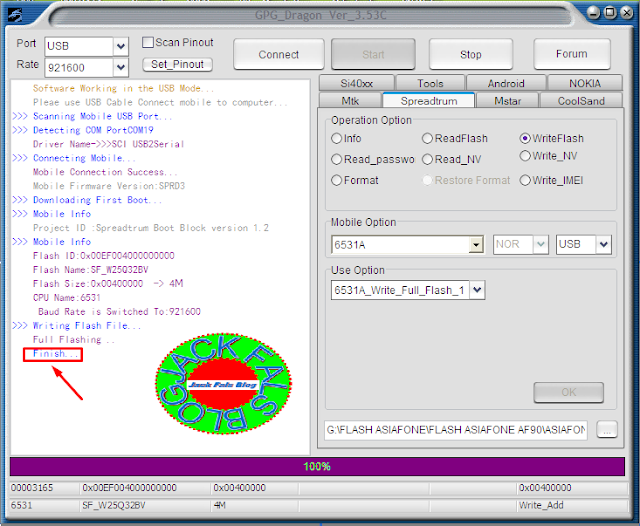
Task: Click the Flash Name:SF_W25Q32BV log line
Action: (91, 270)
